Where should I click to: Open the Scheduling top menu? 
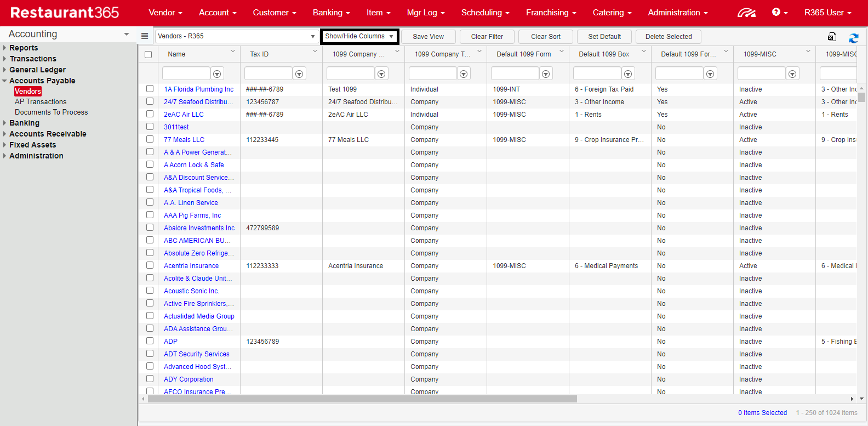486,13
